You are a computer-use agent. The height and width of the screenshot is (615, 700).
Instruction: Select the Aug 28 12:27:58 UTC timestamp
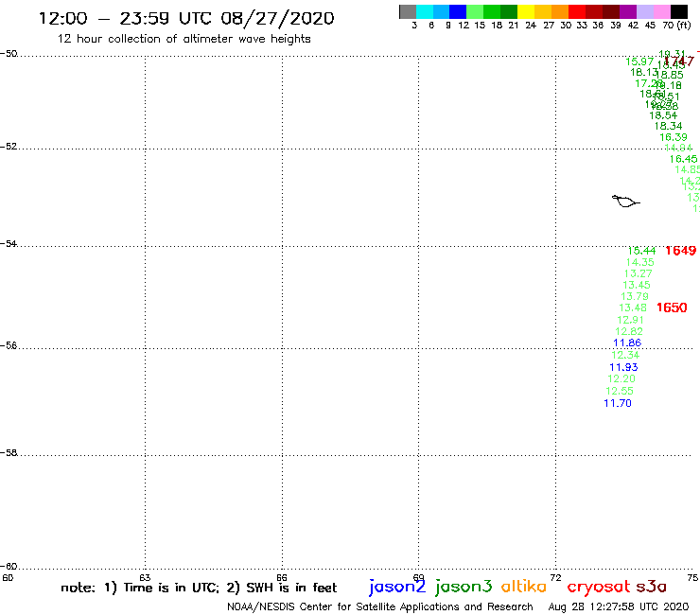tap(619, 606)
